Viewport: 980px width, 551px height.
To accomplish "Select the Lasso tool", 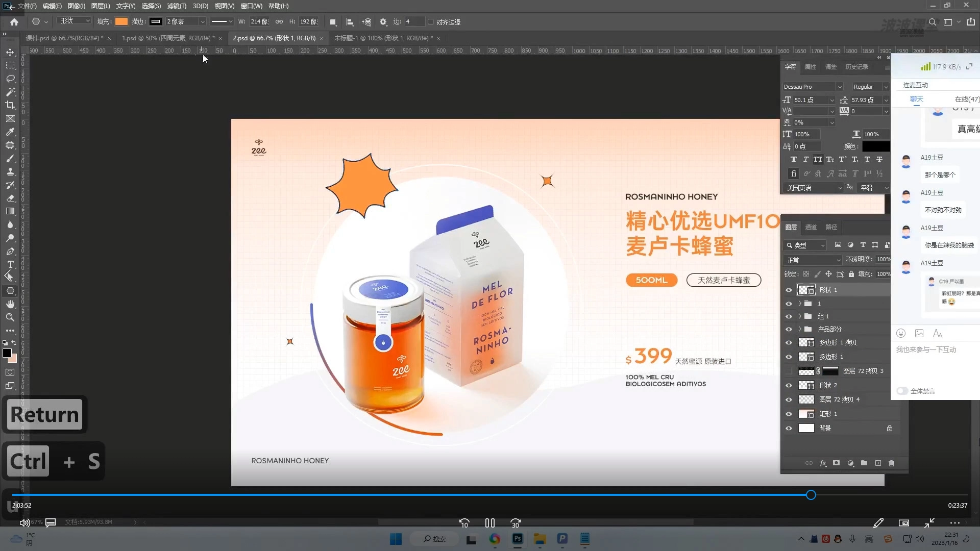I will coord(10,79).
